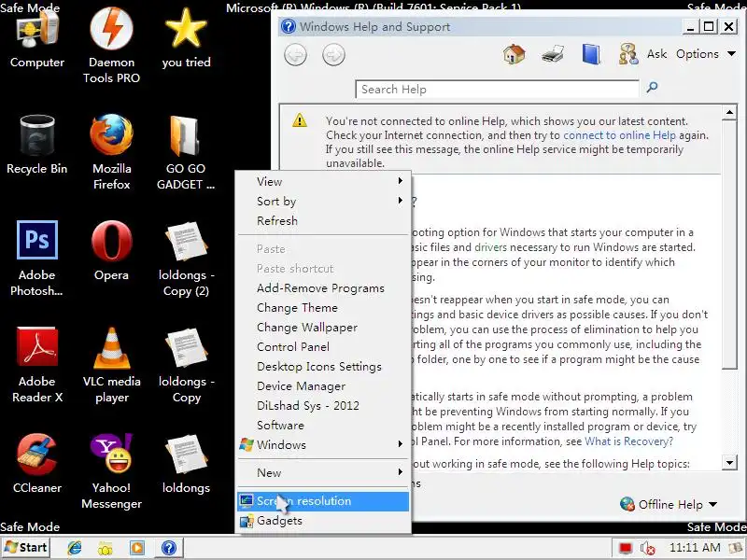Browse Help via the blue book icon

tap(591, 54)
